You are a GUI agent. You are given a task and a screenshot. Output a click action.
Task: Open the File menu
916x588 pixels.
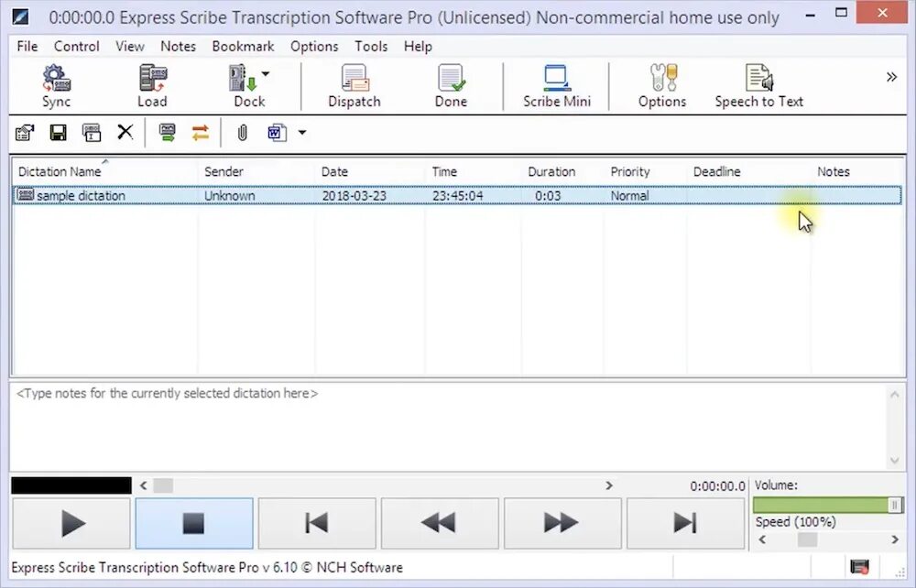click(x=27, y=46)
